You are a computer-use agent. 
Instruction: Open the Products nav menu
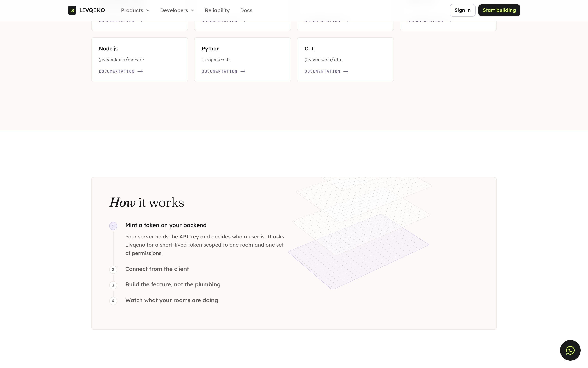tap(135, 10)
